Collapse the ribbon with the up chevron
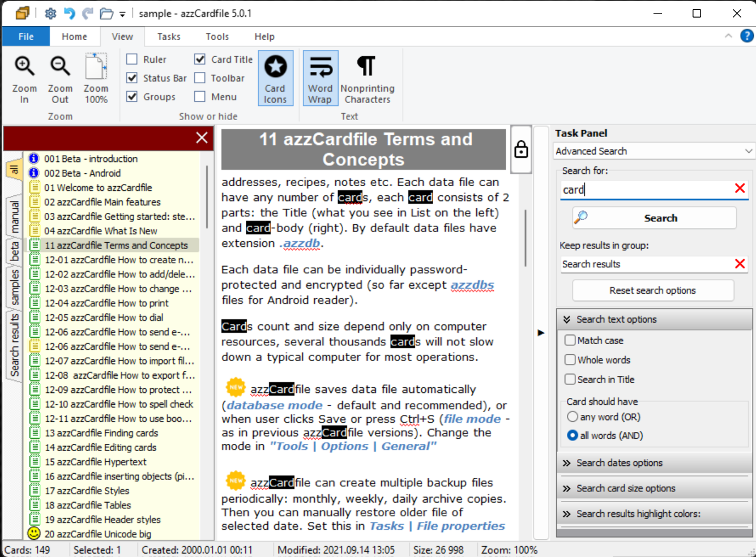 [x=728, y=36]
